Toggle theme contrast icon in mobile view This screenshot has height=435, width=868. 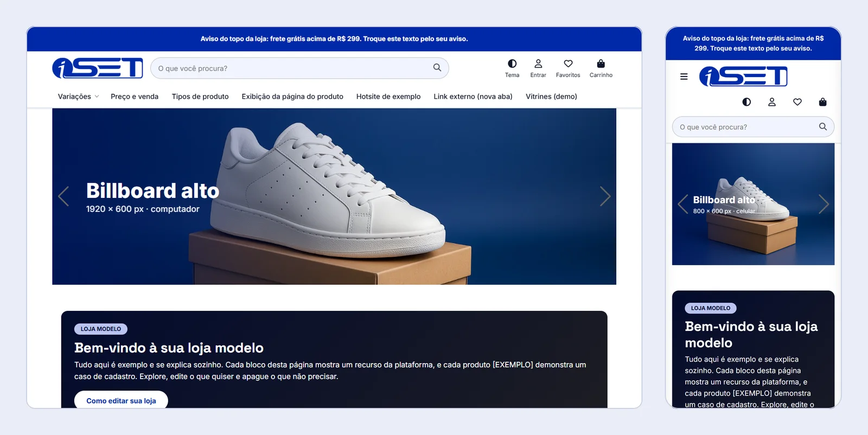tap(746, 102)
